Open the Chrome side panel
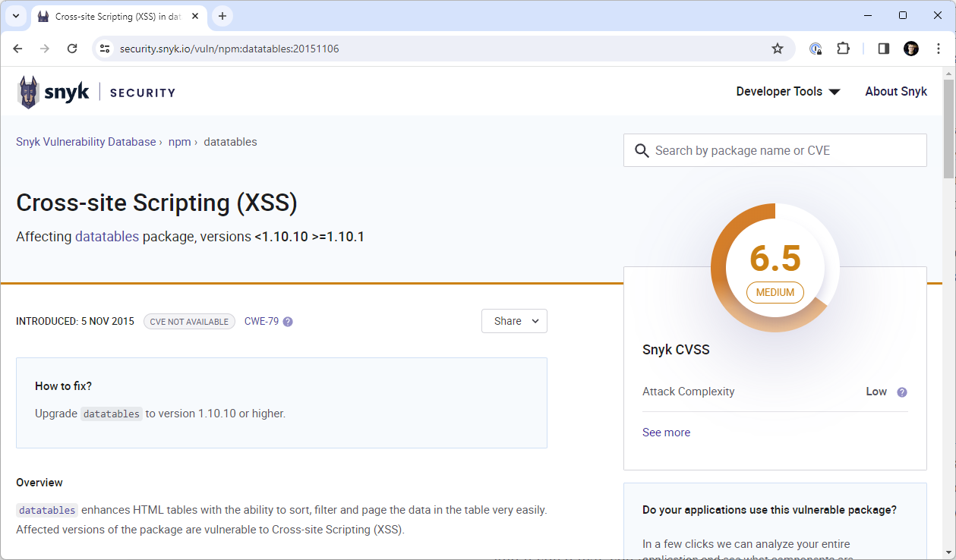 883,49
